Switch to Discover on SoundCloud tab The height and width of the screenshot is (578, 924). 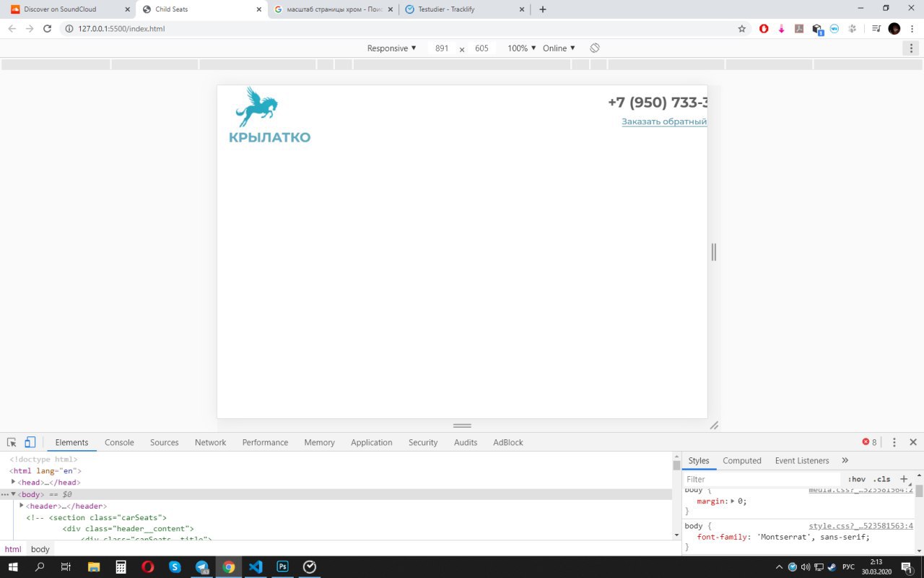(x=69, y=9)
